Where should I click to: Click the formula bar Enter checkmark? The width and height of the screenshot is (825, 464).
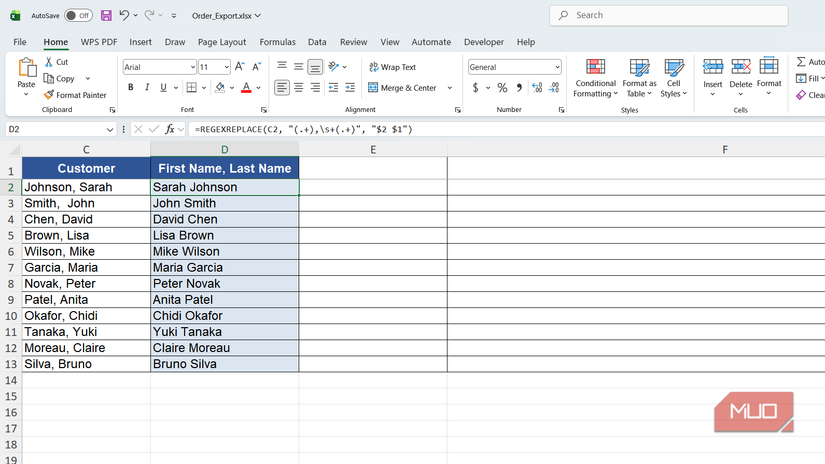154,129
